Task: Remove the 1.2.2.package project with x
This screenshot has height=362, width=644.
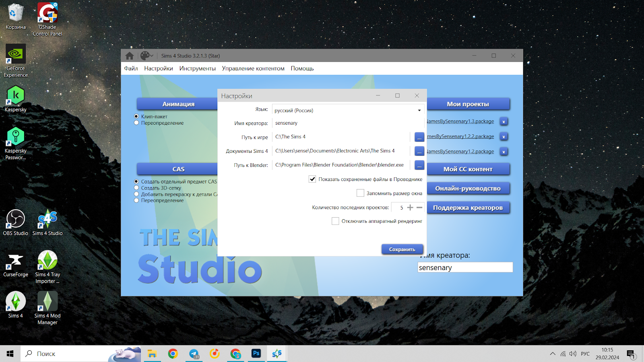Action: pos(504,137)
